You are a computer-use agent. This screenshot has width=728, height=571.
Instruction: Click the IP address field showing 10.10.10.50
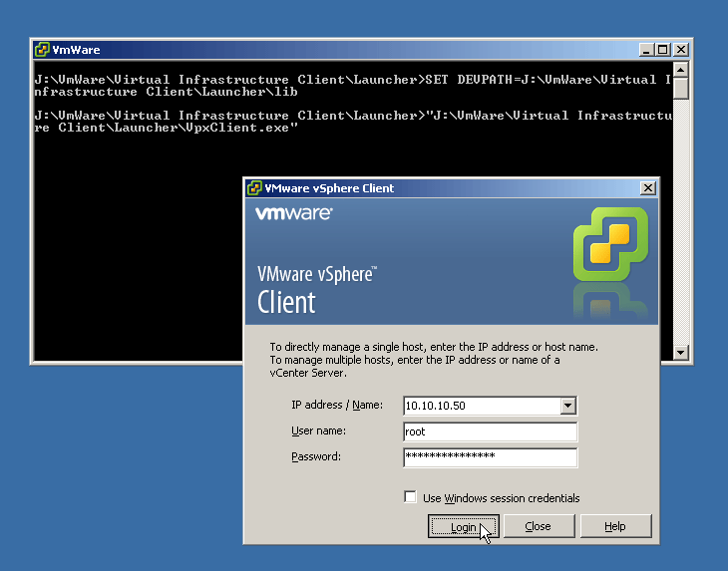coord(482,406)
